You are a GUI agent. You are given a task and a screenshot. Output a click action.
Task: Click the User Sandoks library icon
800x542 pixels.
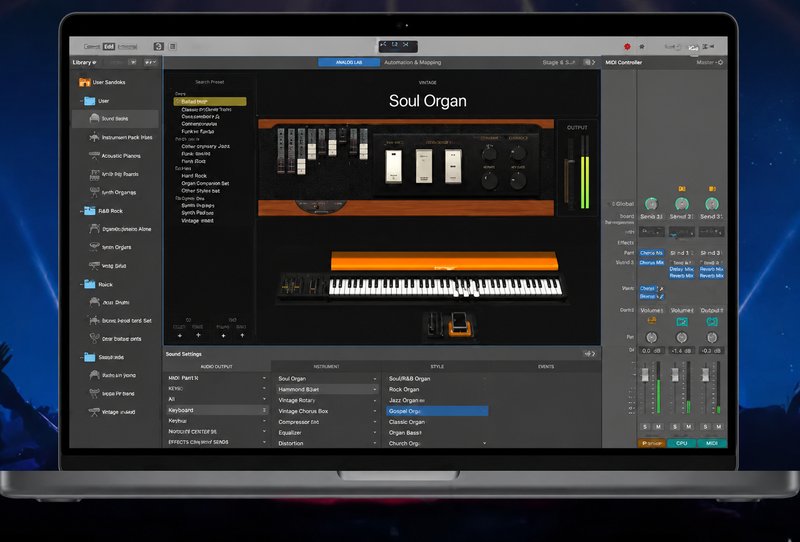85,82
